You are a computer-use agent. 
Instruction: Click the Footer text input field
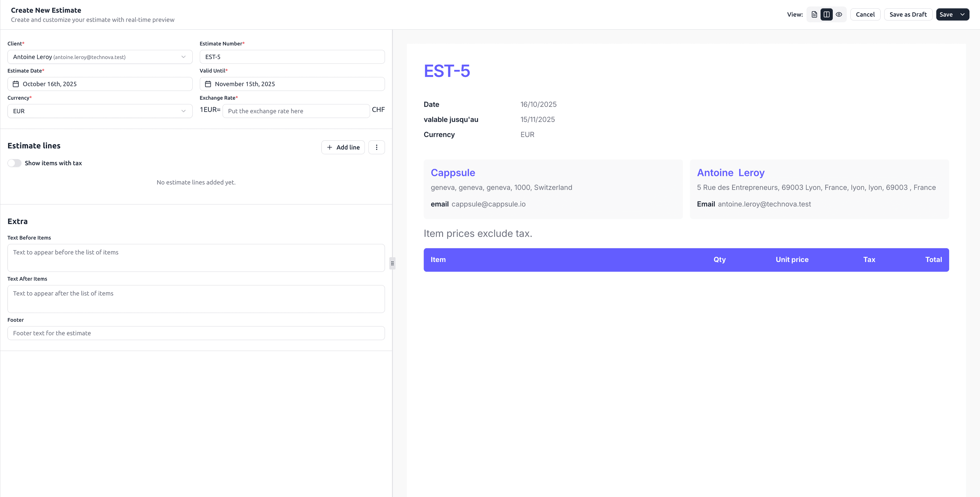point(195,333)
